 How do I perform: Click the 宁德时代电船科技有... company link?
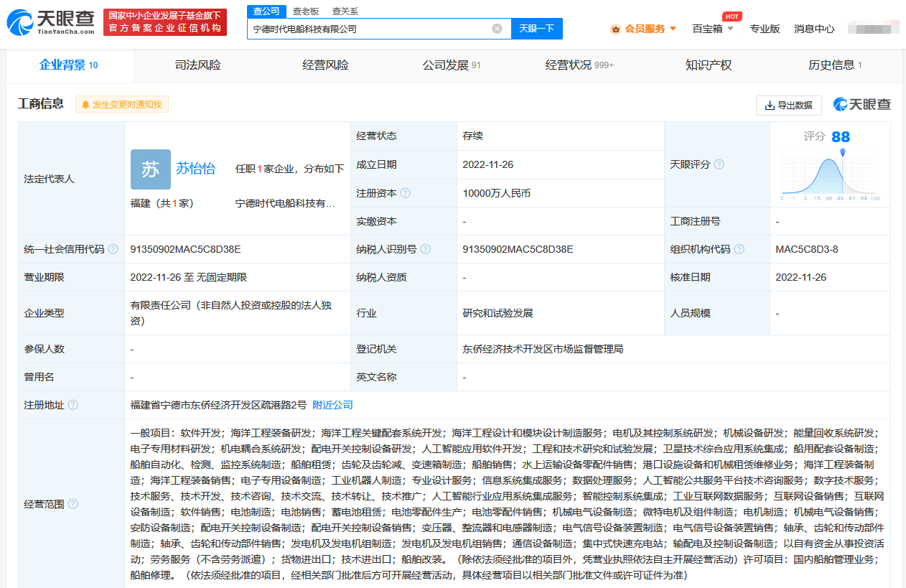pyautogui.click(x=286, y=203)
